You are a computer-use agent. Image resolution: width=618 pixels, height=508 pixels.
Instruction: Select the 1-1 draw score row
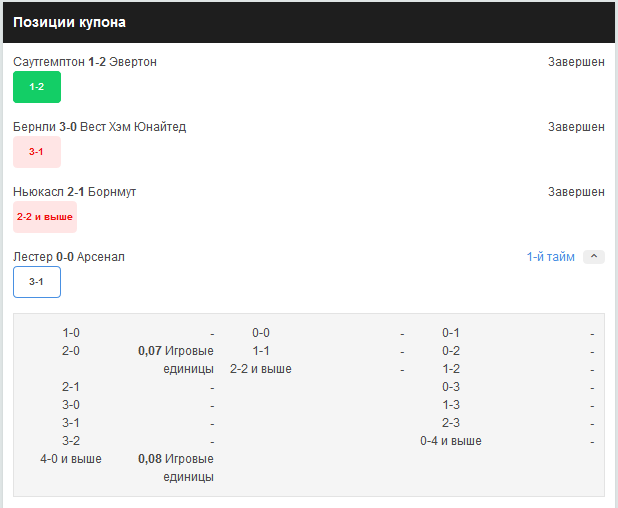[261, 351]
